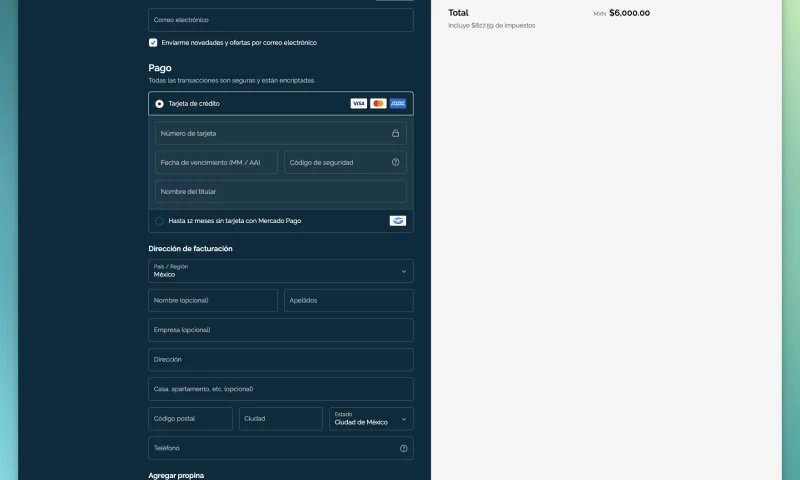
Task: Click the Visa card icon
Action: coord(359,104)
